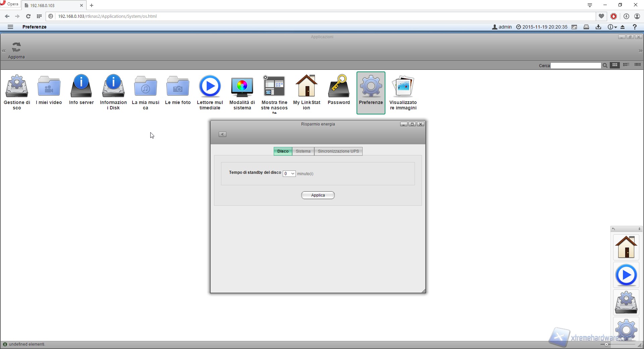
Task: Switch to the Sistema tab
Action: (x=303, y=151)
